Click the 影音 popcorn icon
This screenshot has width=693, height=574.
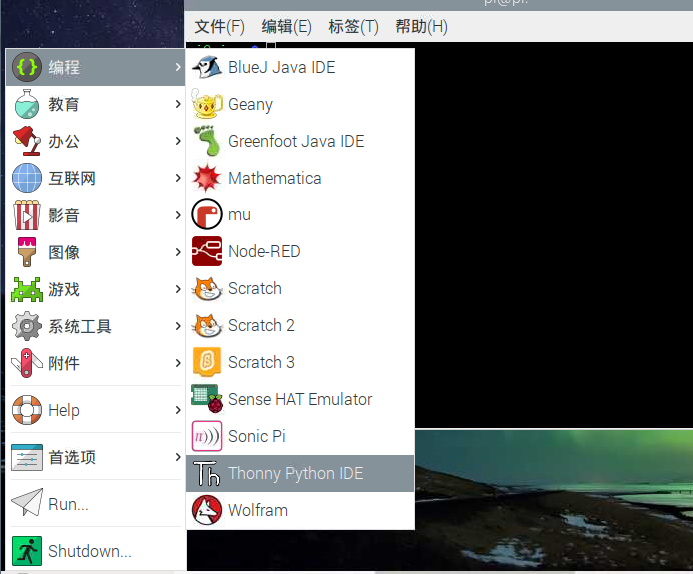tap(27, 215)
